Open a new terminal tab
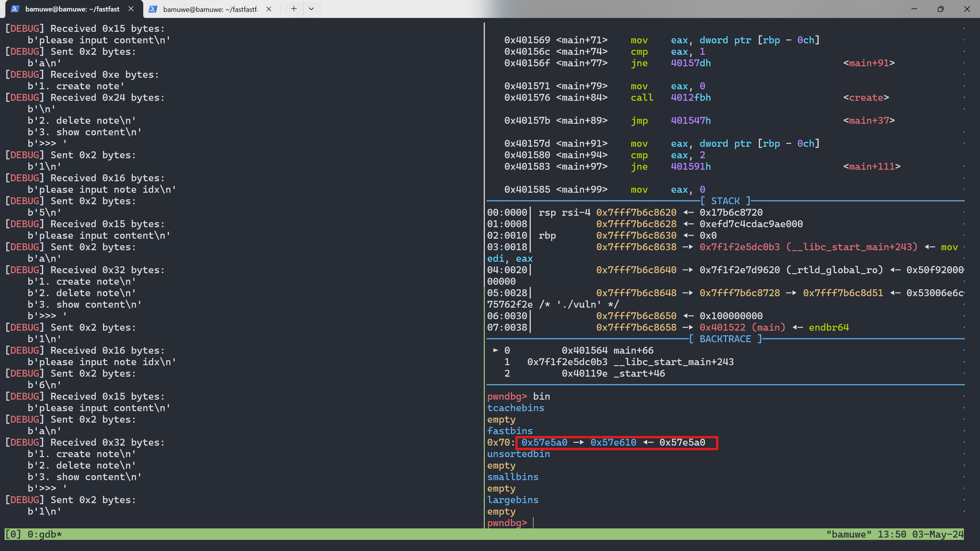This screenshot has width=980, height=551. 294,9
